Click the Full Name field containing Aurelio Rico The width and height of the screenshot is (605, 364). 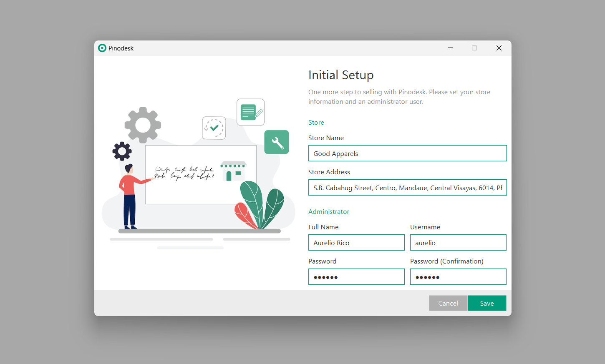pyautogui.click(x=356, y=243)
